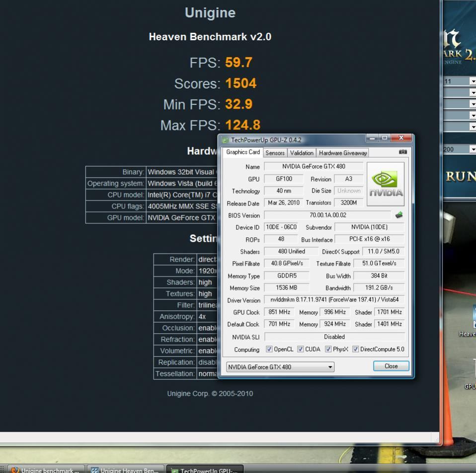Image resolution: width=476 pixels, height=473 pixels.
Task: Click the Texture Fillrate value 51.0 GTexel/s
Action: 379,264
